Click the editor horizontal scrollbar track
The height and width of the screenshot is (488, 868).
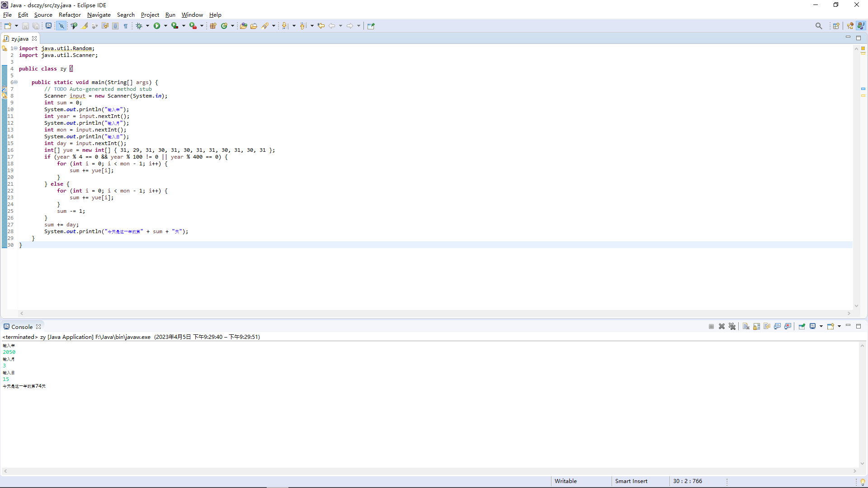[x=434, y=313]
